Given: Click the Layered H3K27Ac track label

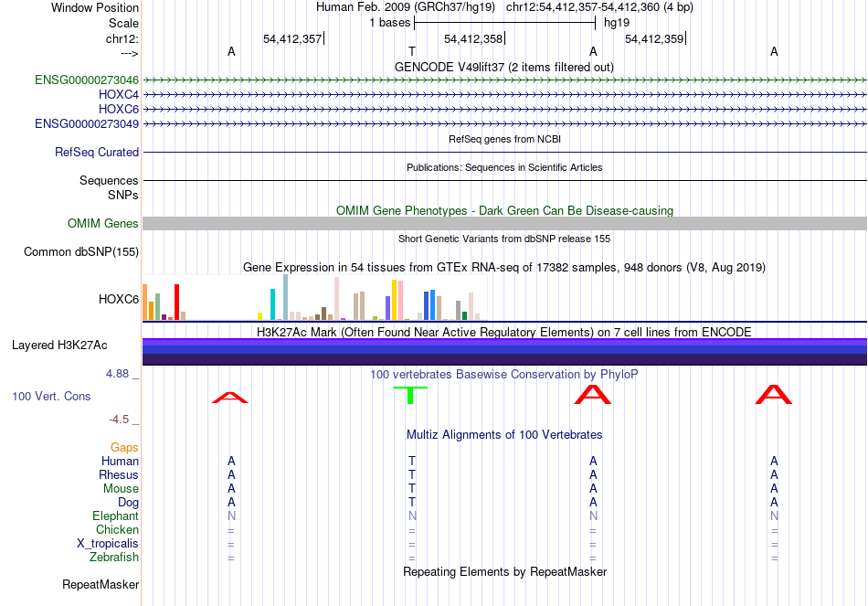Looking at the screenshot, I should point(59,346).
